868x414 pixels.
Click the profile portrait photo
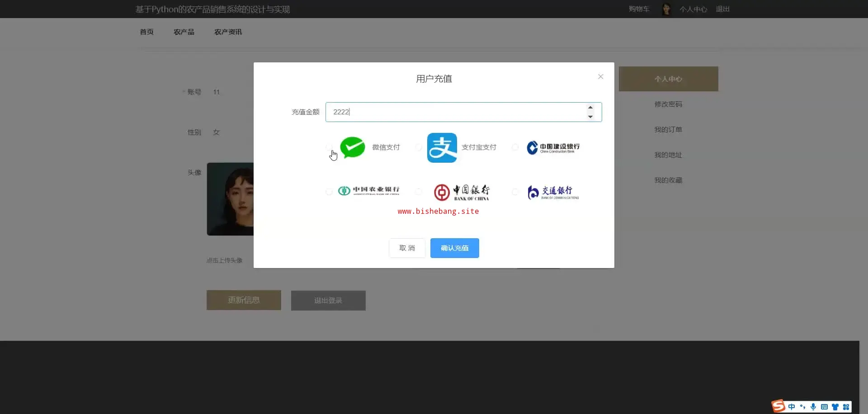click(x=230, y=199)
